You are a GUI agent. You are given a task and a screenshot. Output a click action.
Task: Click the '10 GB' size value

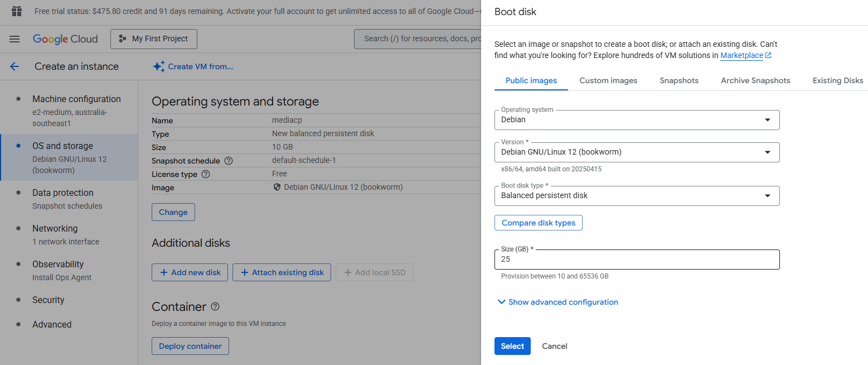(282, 147)
